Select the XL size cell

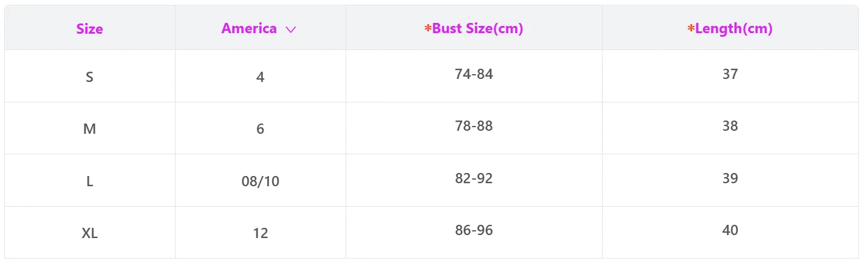90,233
